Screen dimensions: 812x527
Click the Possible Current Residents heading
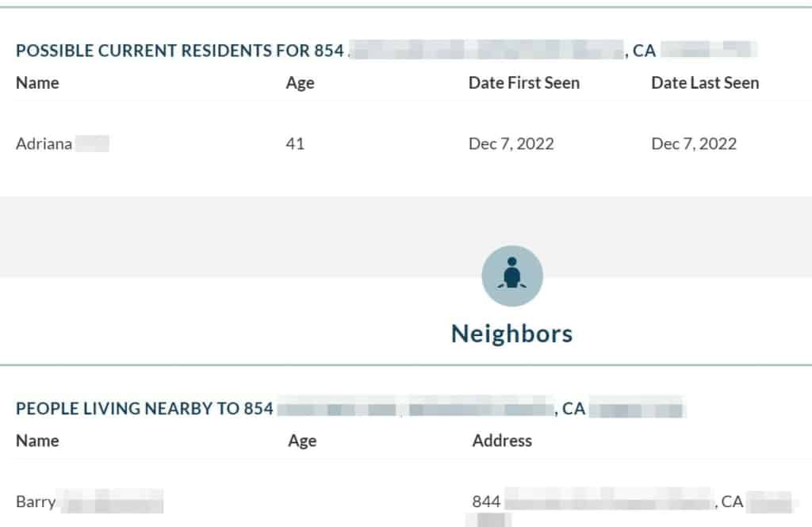[386, 50]
